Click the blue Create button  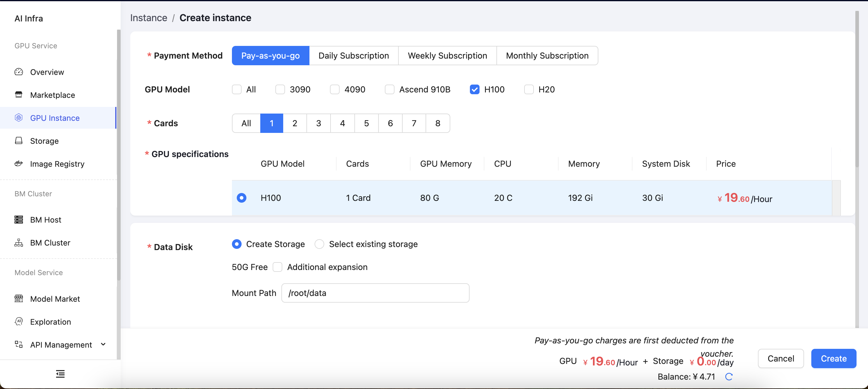[x=833, y=358]
